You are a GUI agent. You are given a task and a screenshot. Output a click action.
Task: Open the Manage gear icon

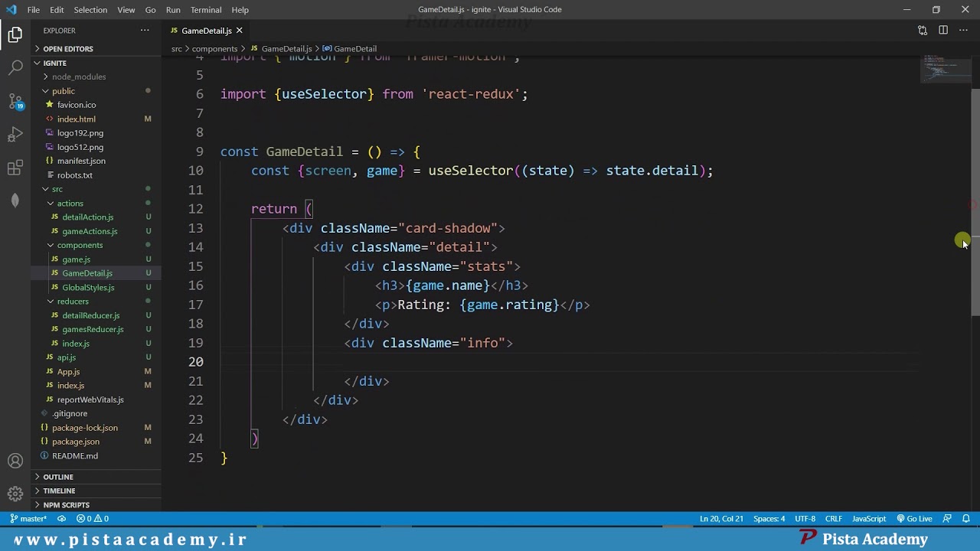pos(15,494)
